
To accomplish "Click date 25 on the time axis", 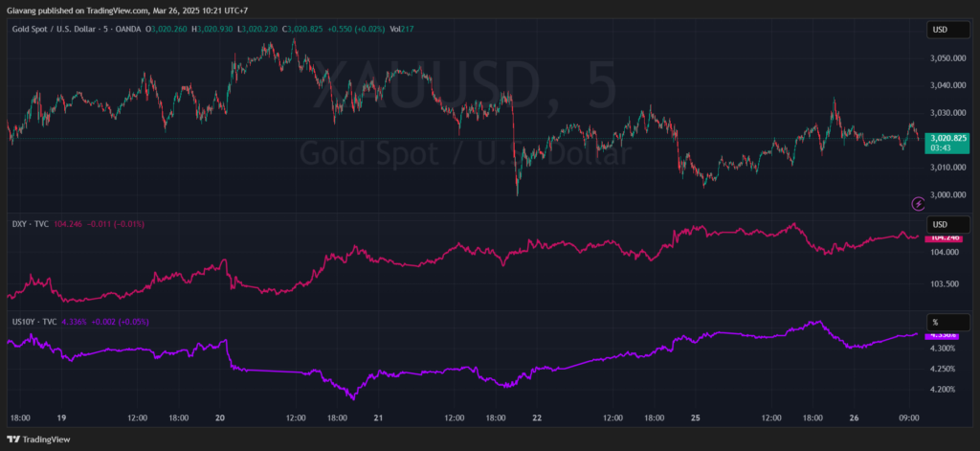I will pyautogui.click(x=696, y=418).
